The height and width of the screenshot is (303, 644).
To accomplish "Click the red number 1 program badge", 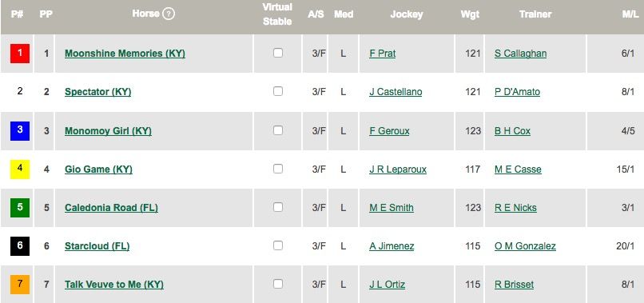I will pyautogui.click(x=20, y=54).
